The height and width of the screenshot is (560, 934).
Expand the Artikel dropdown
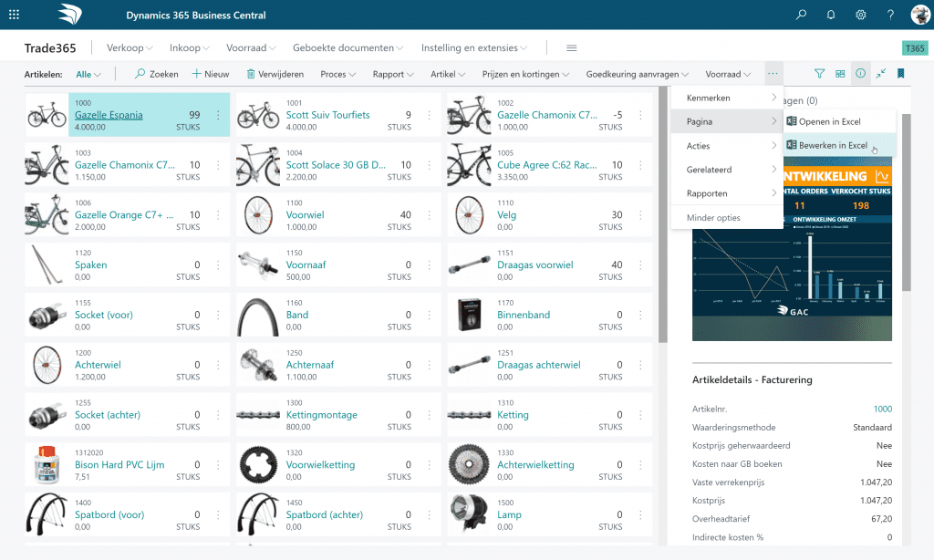point(448,74)
